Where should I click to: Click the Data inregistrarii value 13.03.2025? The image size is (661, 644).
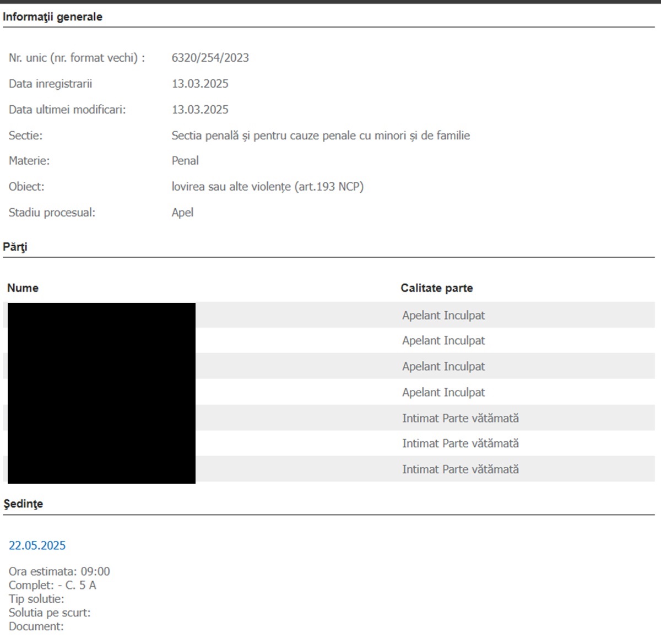pos(200,84)
